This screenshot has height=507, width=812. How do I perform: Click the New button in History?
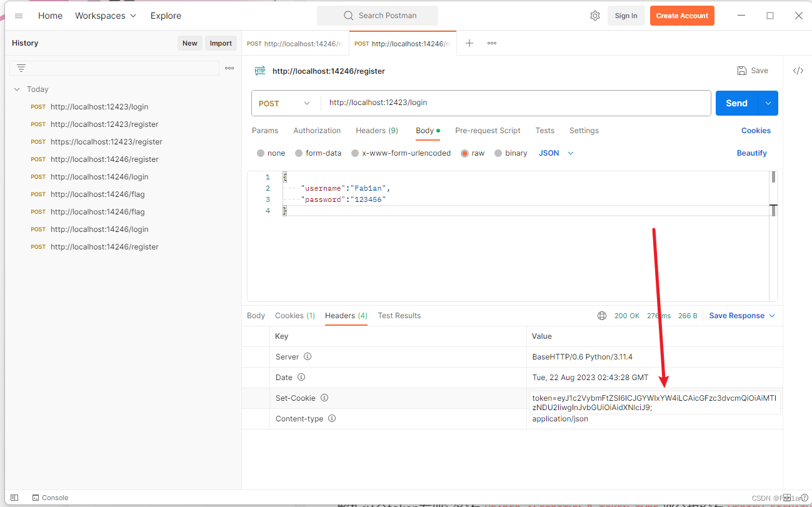[189, 43]
